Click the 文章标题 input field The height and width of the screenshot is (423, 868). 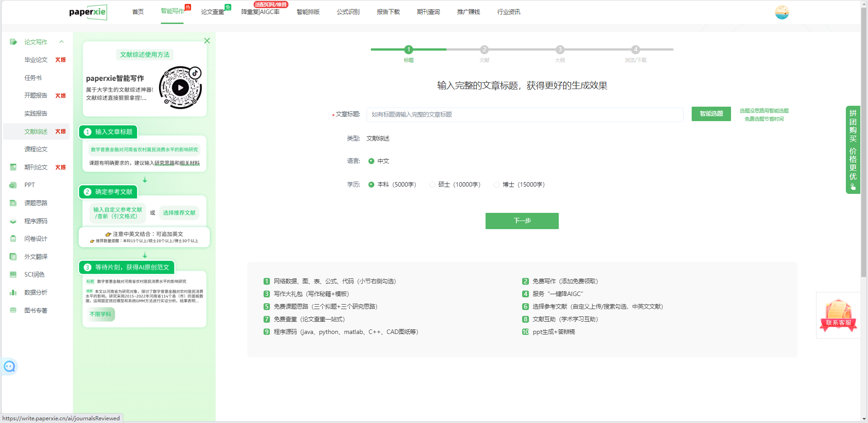524,115
